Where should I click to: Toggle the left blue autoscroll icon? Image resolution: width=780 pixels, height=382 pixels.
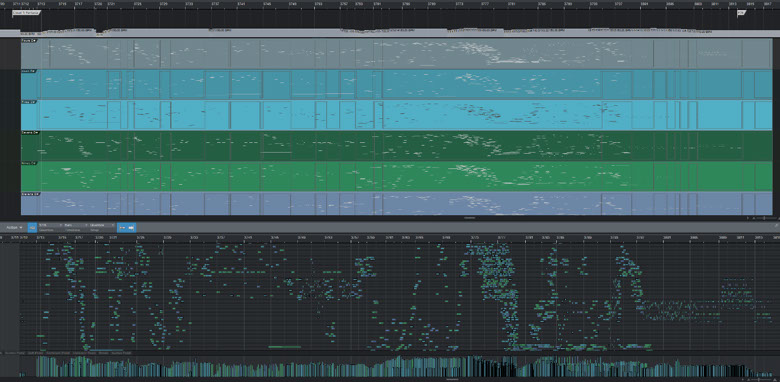click(122, 227)
